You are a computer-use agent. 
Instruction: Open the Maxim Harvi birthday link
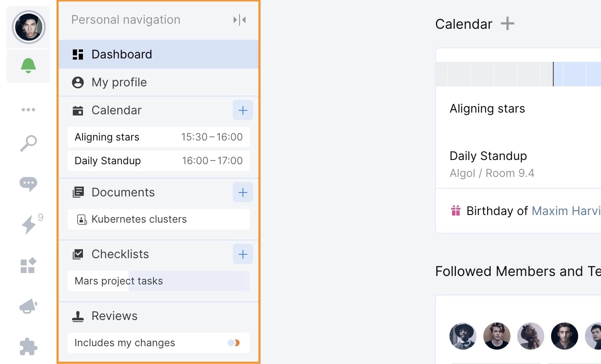566,211
